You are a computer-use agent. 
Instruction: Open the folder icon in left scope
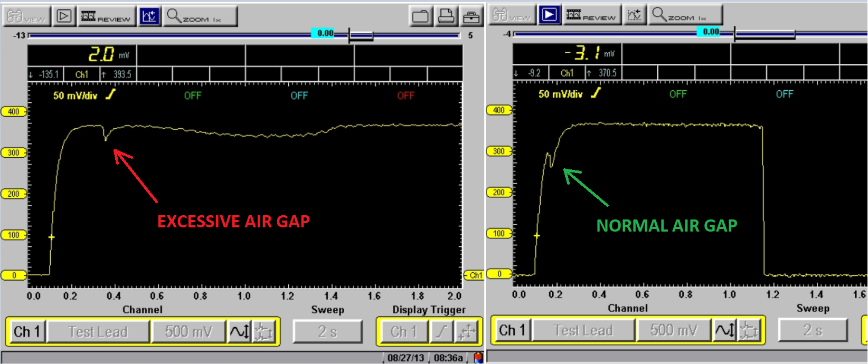coord(420,17)
